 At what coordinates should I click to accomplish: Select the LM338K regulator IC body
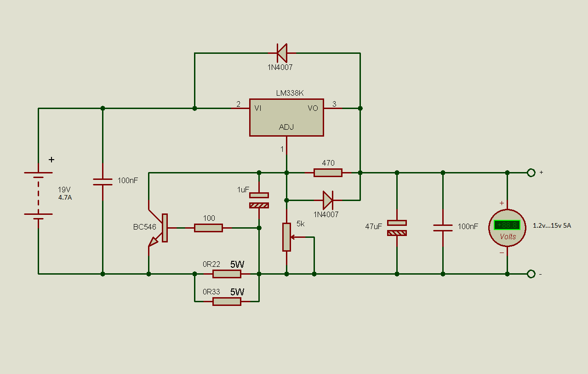(x=286, y=117)
